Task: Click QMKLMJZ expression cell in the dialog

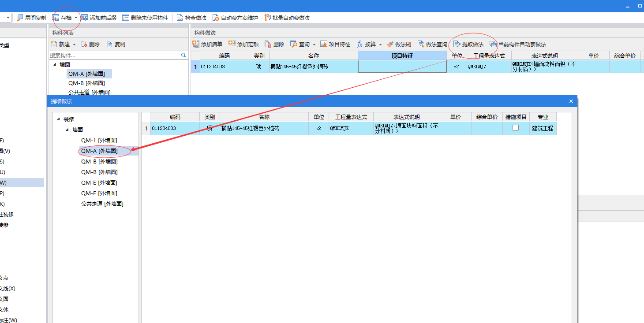Action: coord(351,128)
